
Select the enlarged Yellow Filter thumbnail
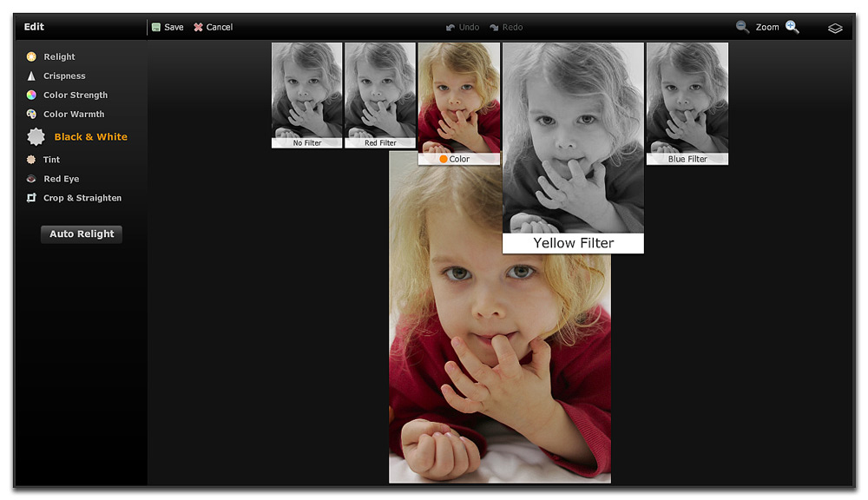coord(573,148)
